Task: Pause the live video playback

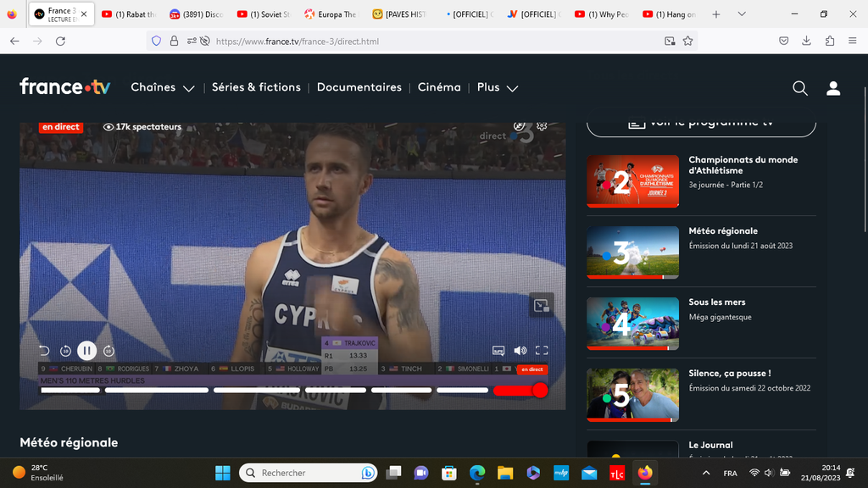Action: pos(87,350)
